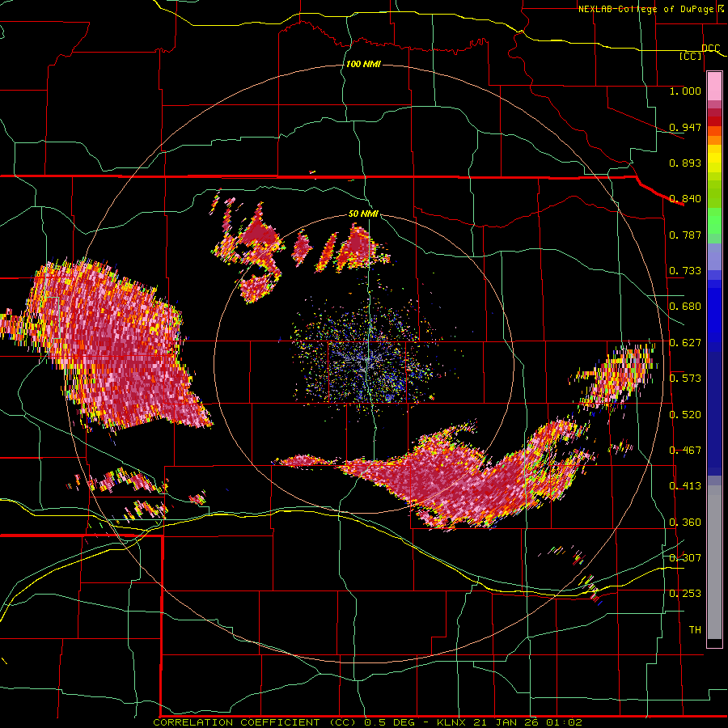Pick the light pink top color bar segment
The width and height of the screenshot is (728, 728).
[x=714, y=87]
